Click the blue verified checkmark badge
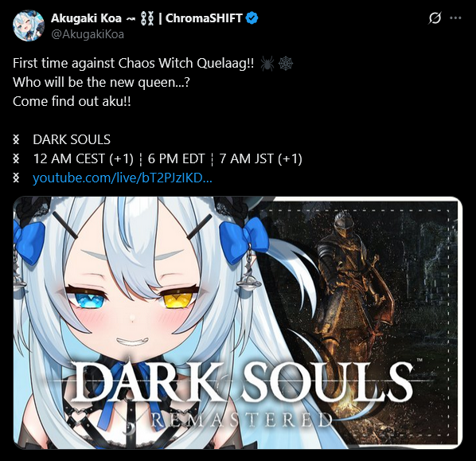 pyautogui.click(x=252, y=18)
